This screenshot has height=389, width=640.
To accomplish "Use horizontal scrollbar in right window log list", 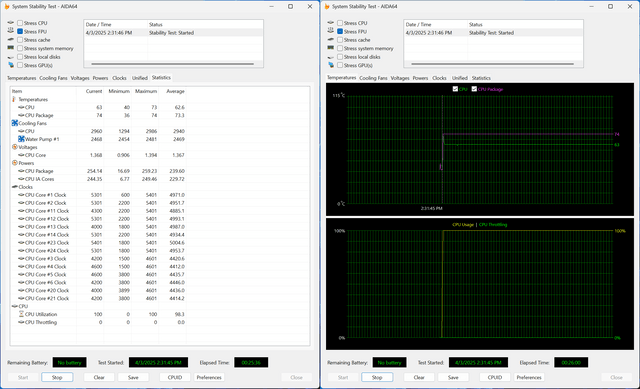I will (x=492, y=64).
